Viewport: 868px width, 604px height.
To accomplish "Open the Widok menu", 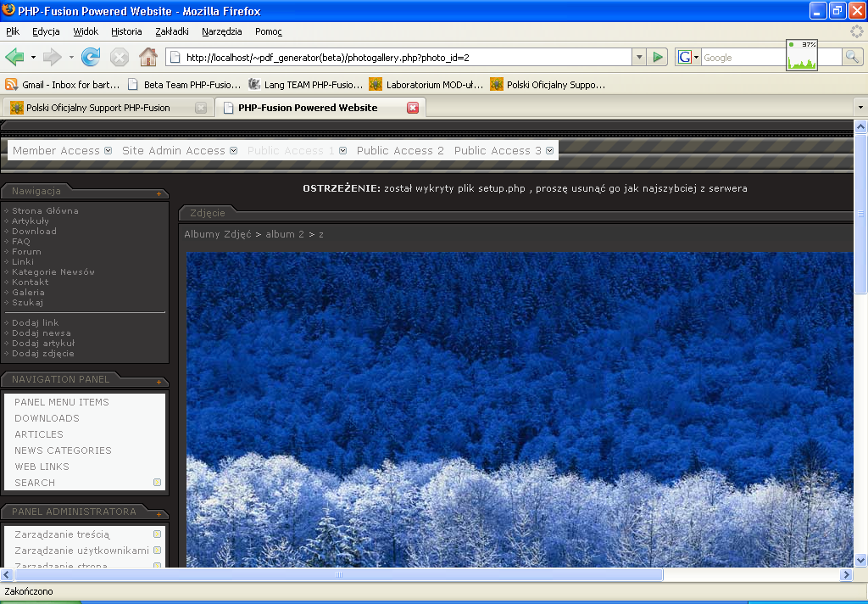I will coord(86,31).
